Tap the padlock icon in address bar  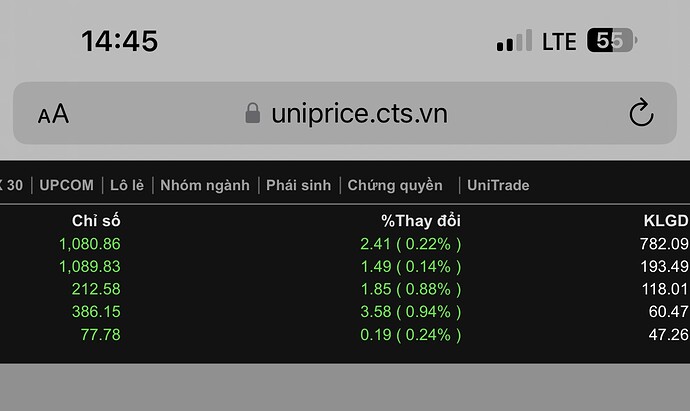coord(252,113)
